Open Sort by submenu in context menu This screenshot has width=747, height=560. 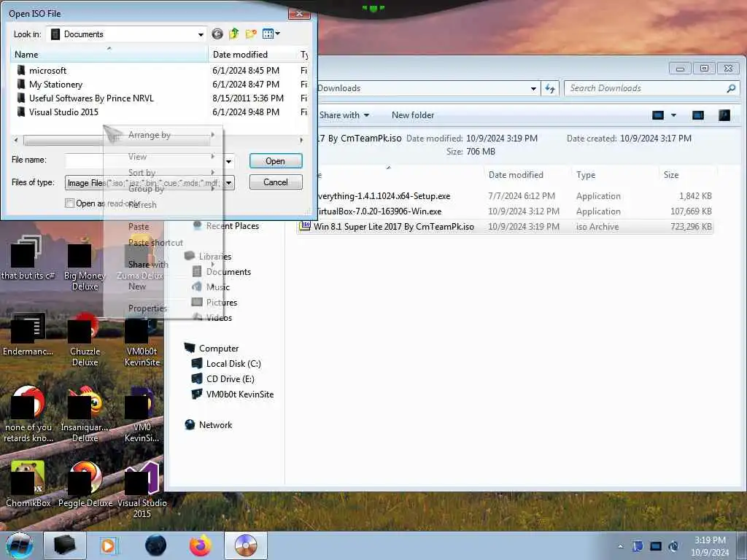163,172
